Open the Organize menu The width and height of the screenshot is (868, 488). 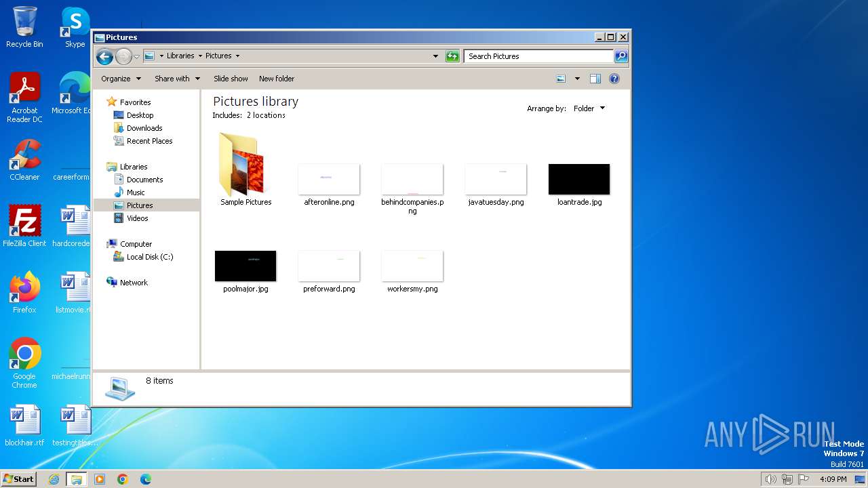point(121,79)
